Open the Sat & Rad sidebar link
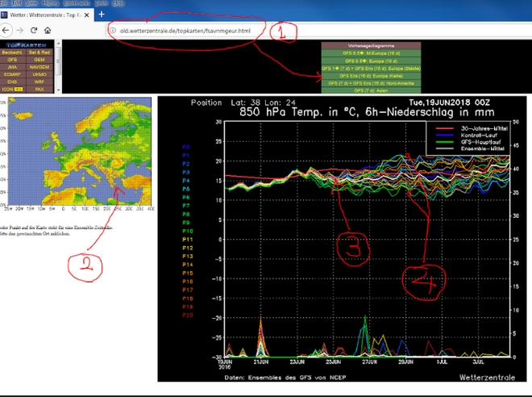 click(x=39, y=53)
